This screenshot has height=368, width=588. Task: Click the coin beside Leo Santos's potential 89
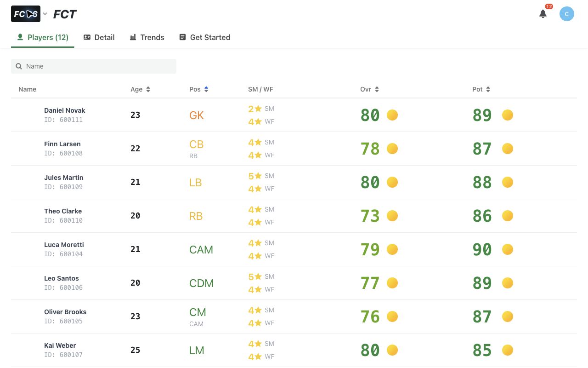tap(508, 283)
